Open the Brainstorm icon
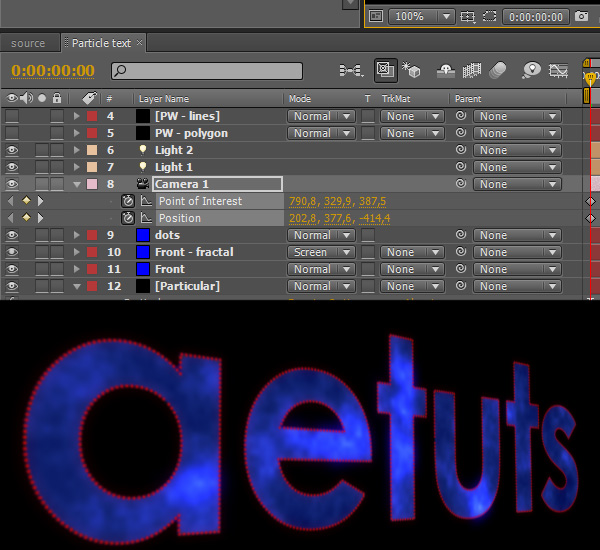Image resolution: width=600 pixels, height=550 pixels. pyautogui.click(x=532, y=70)
